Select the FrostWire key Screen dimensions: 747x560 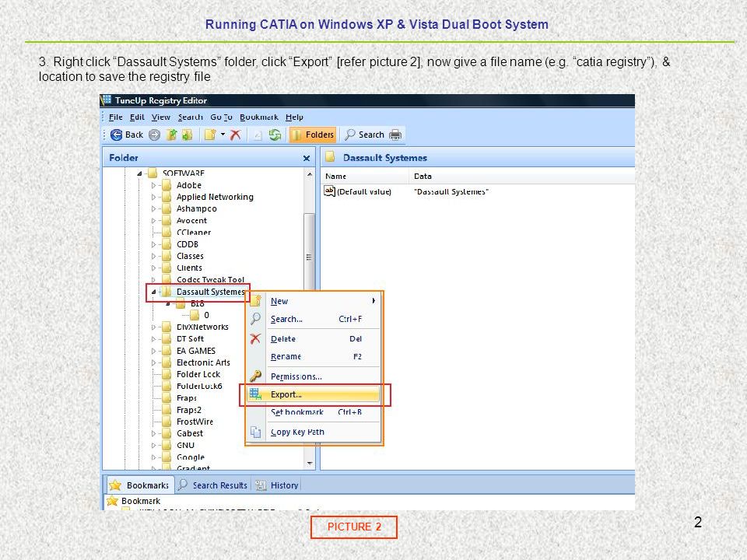(195, 422)
